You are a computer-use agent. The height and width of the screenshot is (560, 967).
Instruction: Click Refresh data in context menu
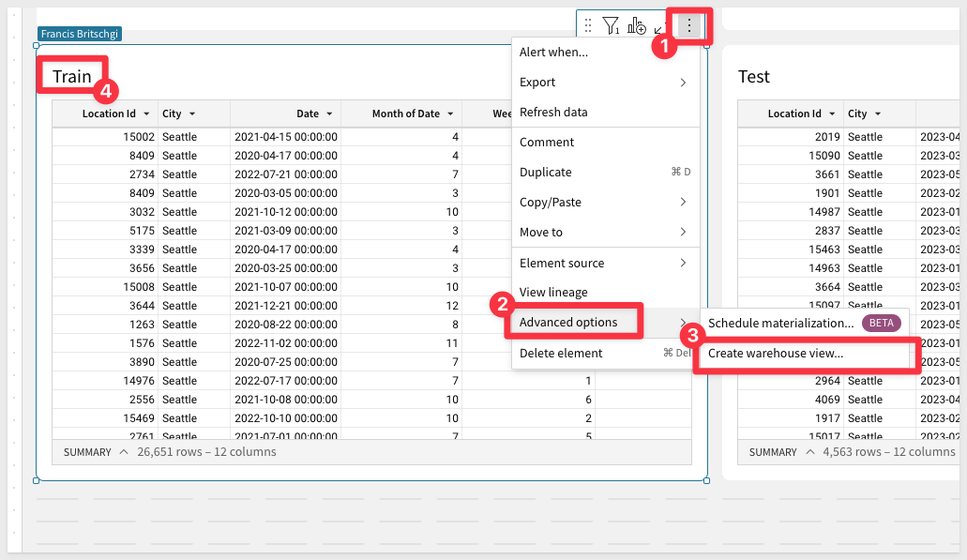point(553,112)
